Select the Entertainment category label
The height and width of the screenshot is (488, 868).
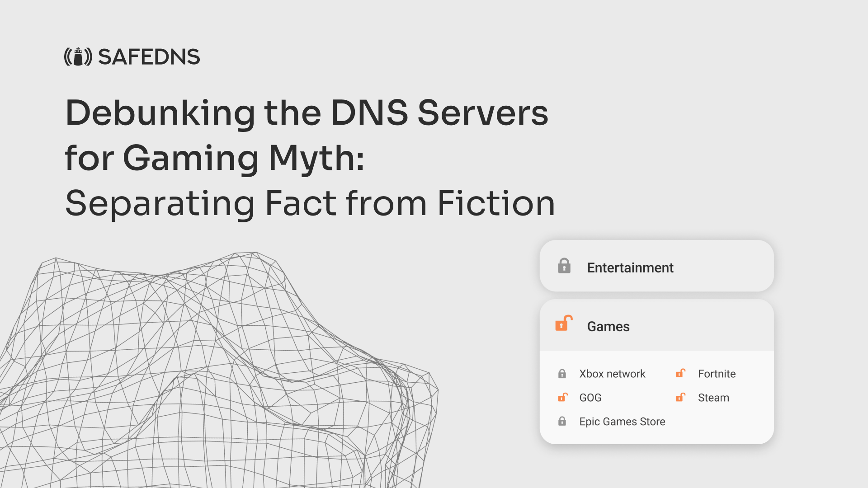coord(630,267)
